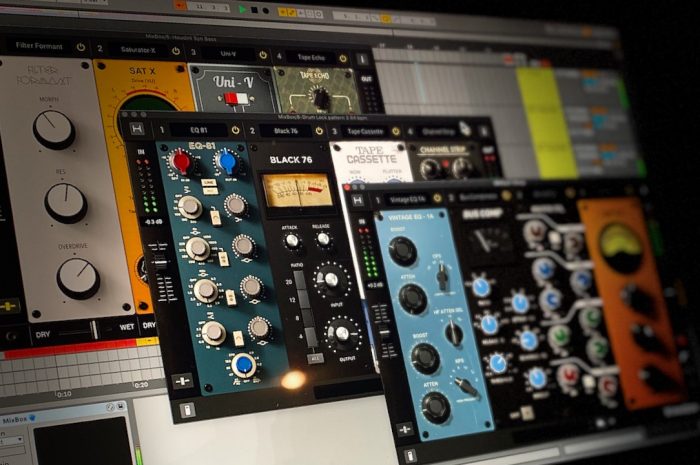Click the H logo in the Vintage EQ 1A window
Screen dimensions: 700x465
pyautogui.click(x=358, y=200)
